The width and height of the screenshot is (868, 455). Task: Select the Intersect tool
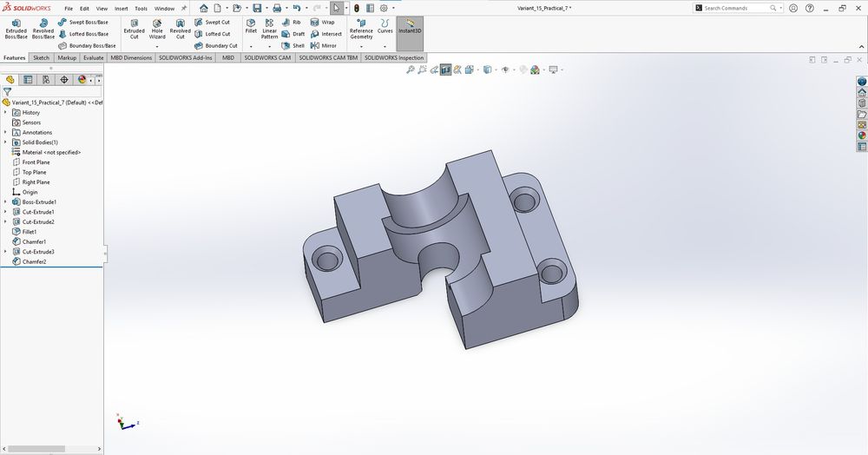(x=326, y=34)
